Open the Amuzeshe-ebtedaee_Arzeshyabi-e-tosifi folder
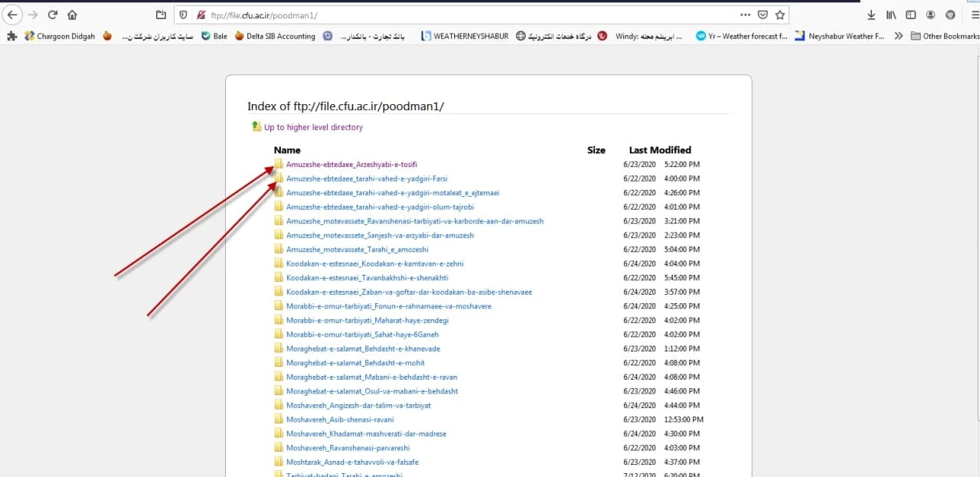980x477 pixels. pyautogui.click(x=351, y=164)
